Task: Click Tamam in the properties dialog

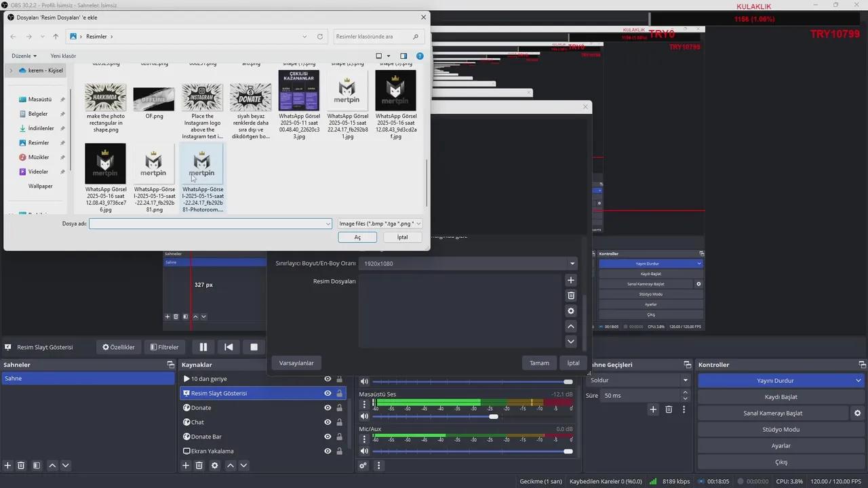Action: [539, 363]
